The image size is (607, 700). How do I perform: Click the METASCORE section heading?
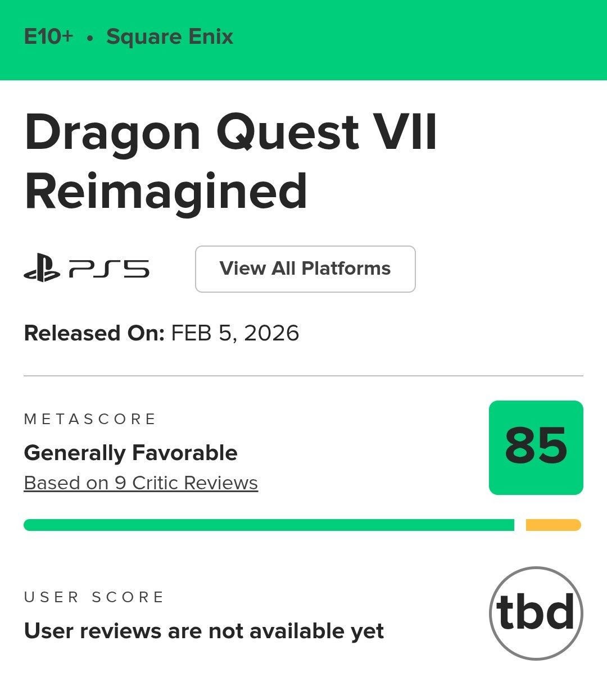tap(90, 419)
